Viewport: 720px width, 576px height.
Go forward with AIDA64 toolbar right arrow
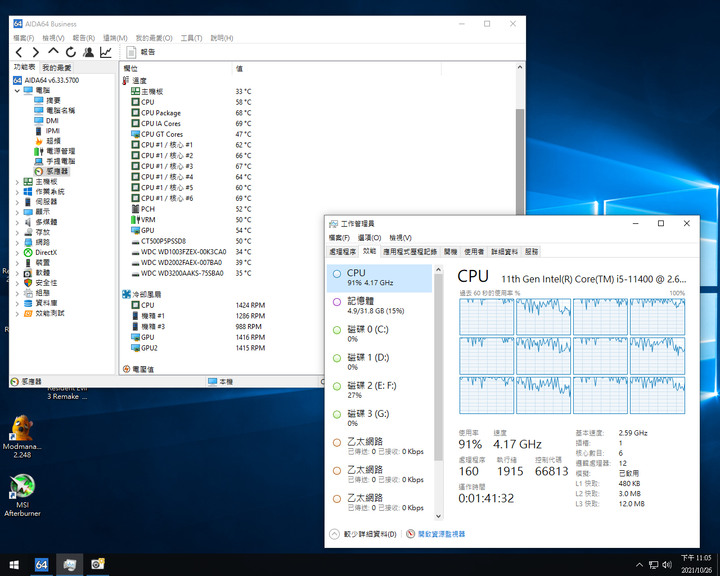pyautogui.click(x=36, y=52)
